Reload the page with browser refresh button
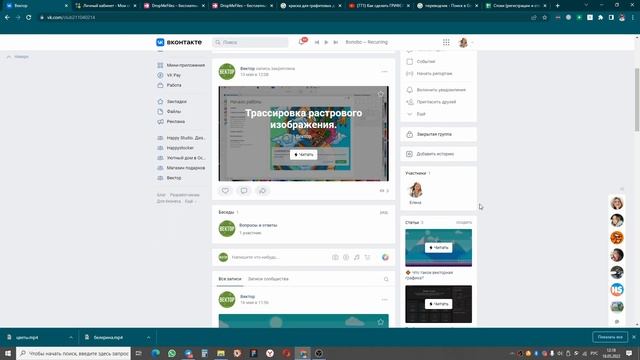This screenshot has height=360, width=640. 29,18
